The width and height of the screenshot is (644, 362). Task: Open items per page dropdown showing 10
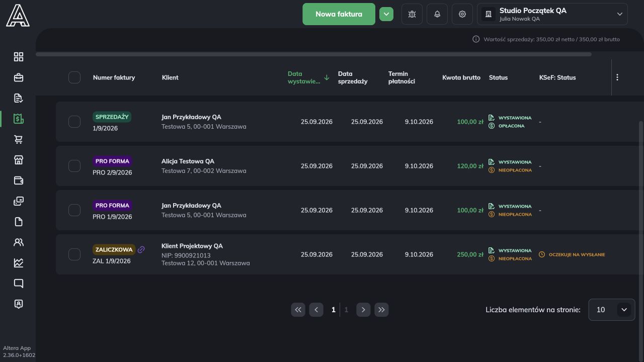[612, 310]
